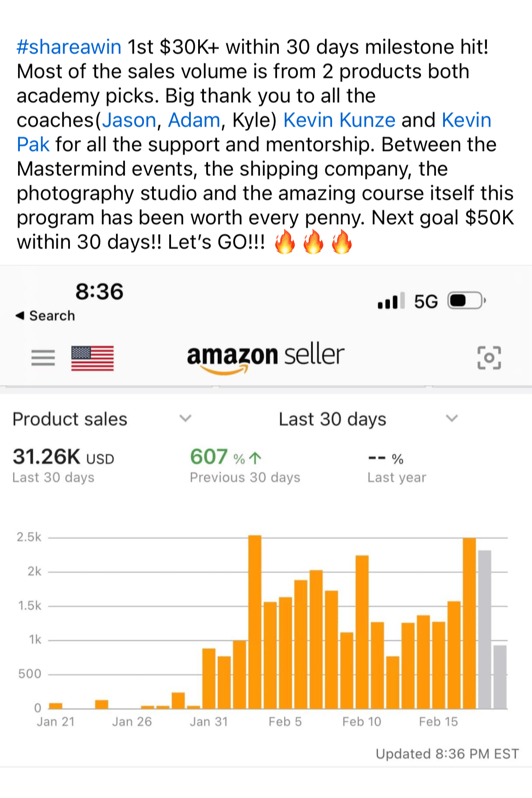
Task: Return to Search via back label
Action: click(52, 315)
